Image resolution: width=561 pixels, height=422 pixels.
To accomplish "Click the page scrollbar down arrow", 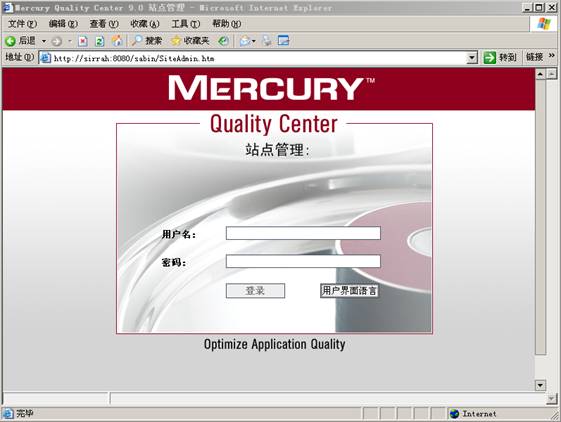I will 540,385.
